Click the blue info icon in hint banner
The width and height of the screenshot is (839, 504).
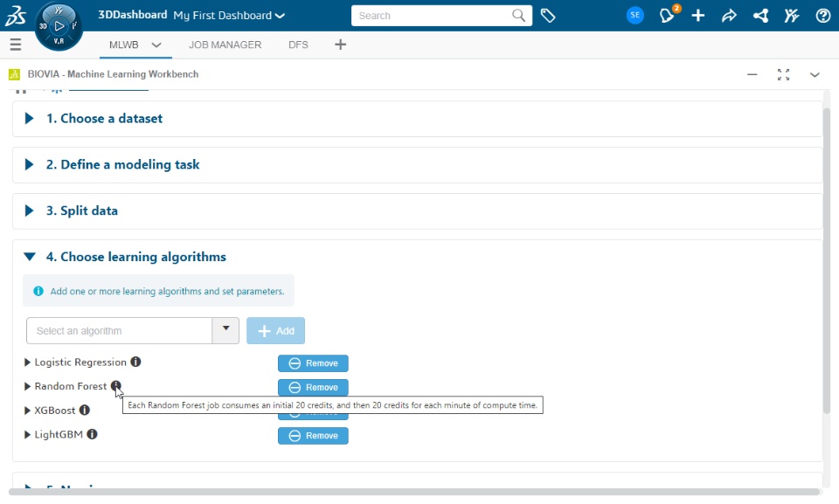(38, 291)
